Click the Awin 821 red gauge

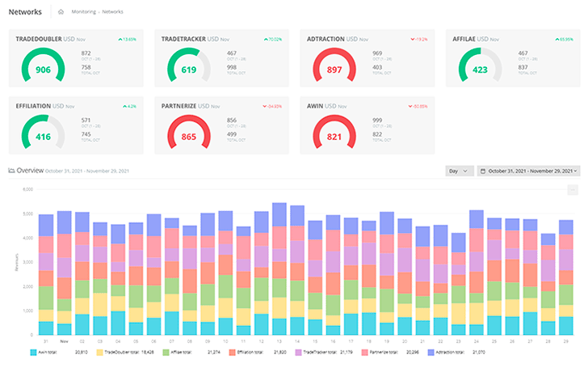click(334, 132)
